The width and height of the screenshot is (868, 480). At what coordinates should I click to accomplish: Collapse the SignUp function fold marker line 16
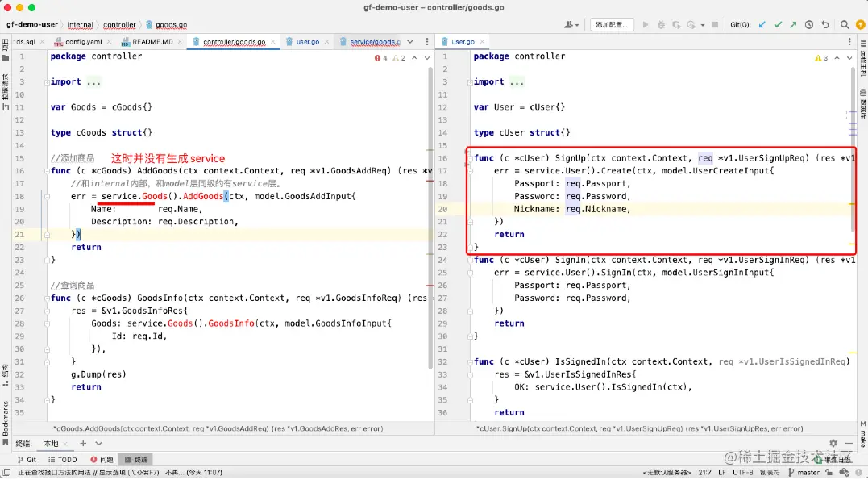(x=469, y=158)
